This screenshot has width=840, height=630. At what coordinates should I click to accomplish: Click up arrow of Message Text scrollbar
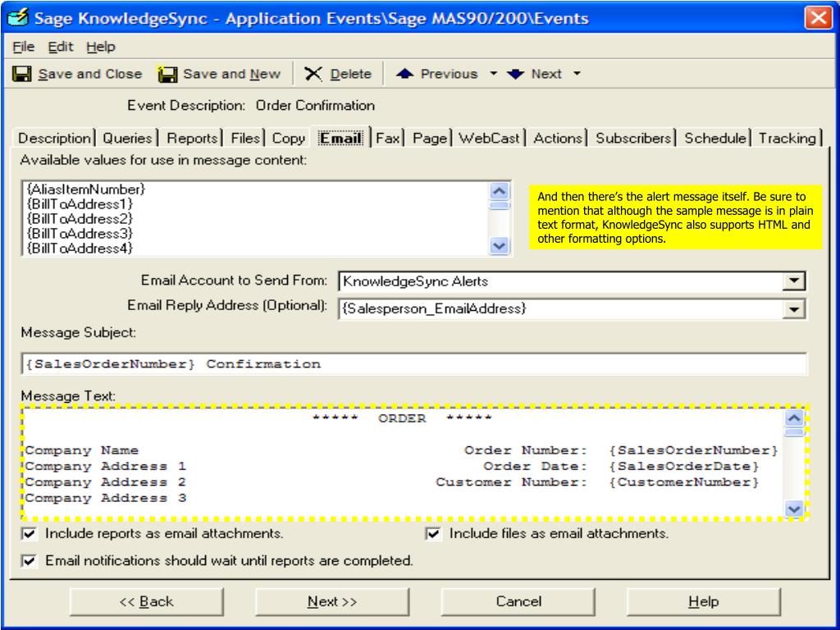794,418
